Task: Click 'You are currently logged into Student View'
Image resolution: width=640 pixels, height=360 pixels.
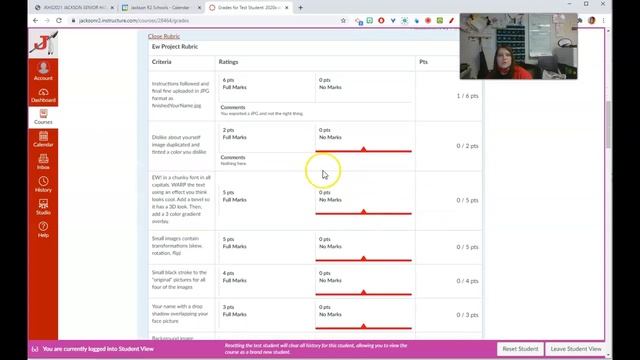Action: tap(98, 349)
